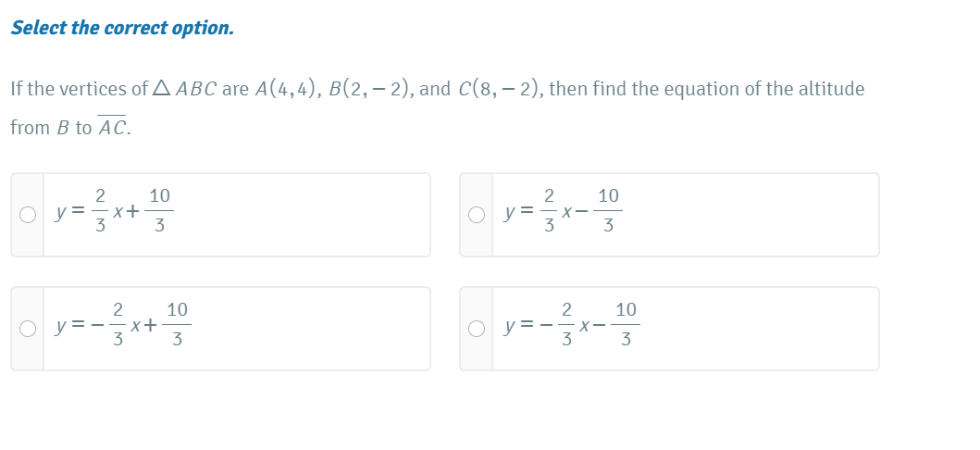Click the bottom-right answer card's equation text
The height and width of the screenshot is (450, 980).
(x=571, y=325)
